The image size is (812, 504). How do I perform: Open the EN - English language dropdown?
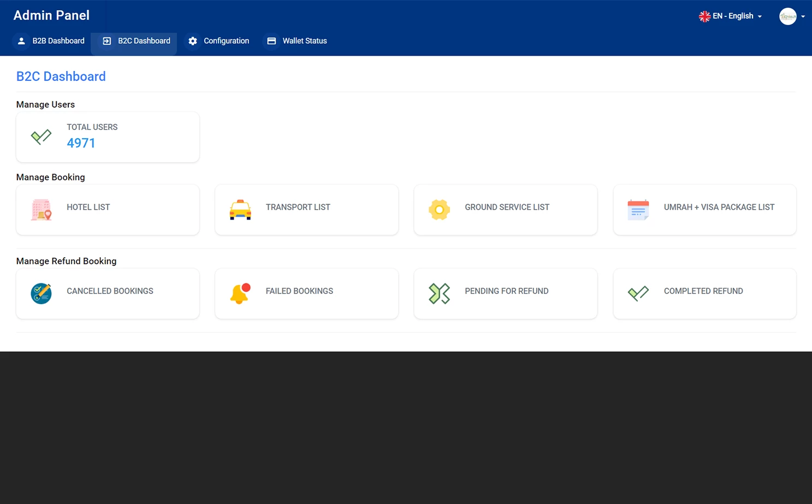[730, 16]
